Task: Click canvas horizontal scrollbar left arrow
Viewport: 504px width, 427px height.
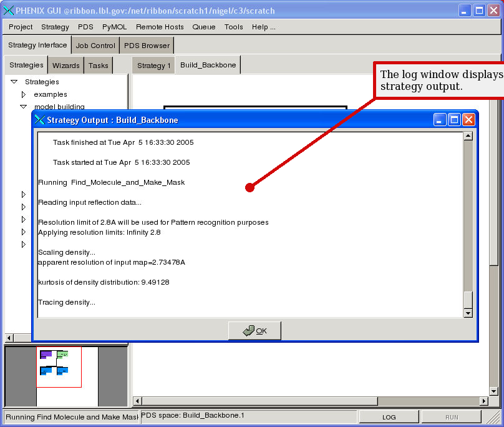Action: (138, 401)
